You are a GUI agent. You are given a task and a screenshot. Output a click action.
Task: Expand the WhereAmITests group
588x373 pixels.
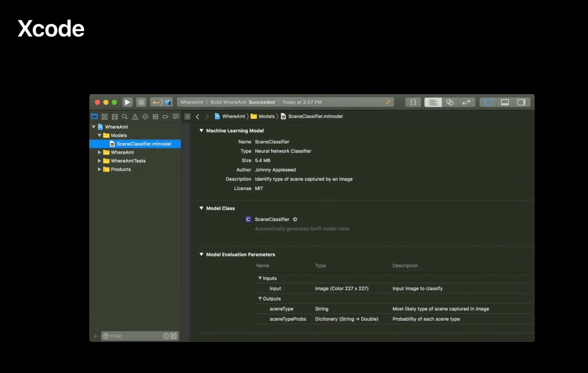99,161
